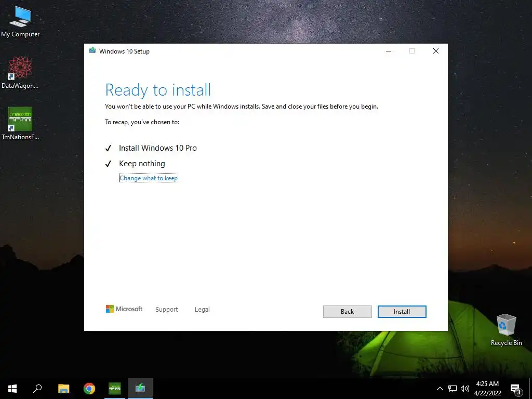Close the Windows 10 Setup window

[436, 51]
